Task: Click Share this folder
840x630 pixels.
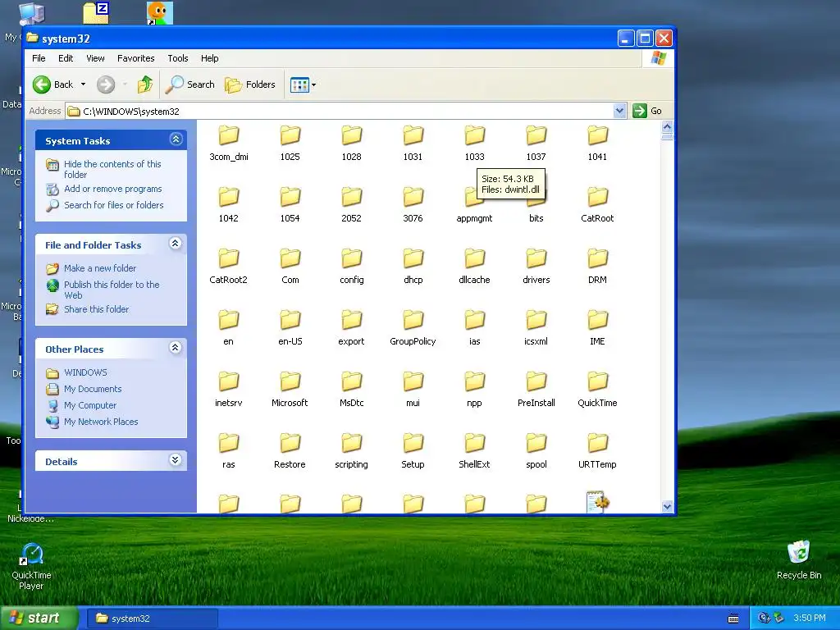Action: (96, 309)
